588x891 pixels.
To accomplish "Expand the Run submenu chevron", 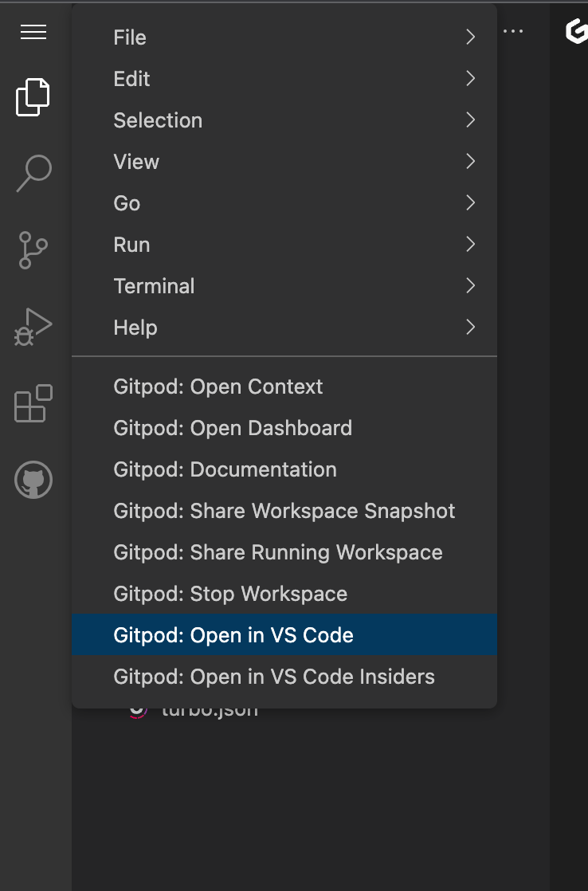I will 470,244.
